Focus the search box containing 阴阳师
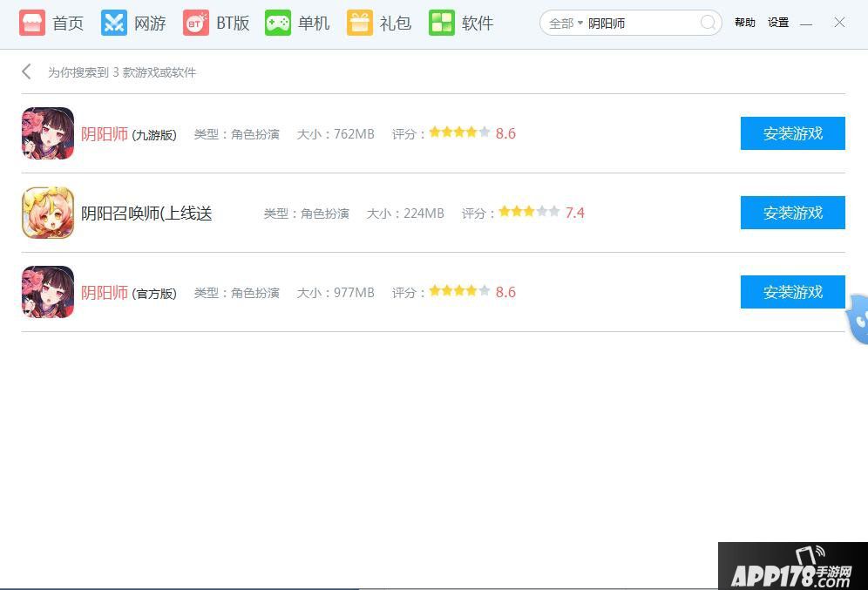 [641, 24]
